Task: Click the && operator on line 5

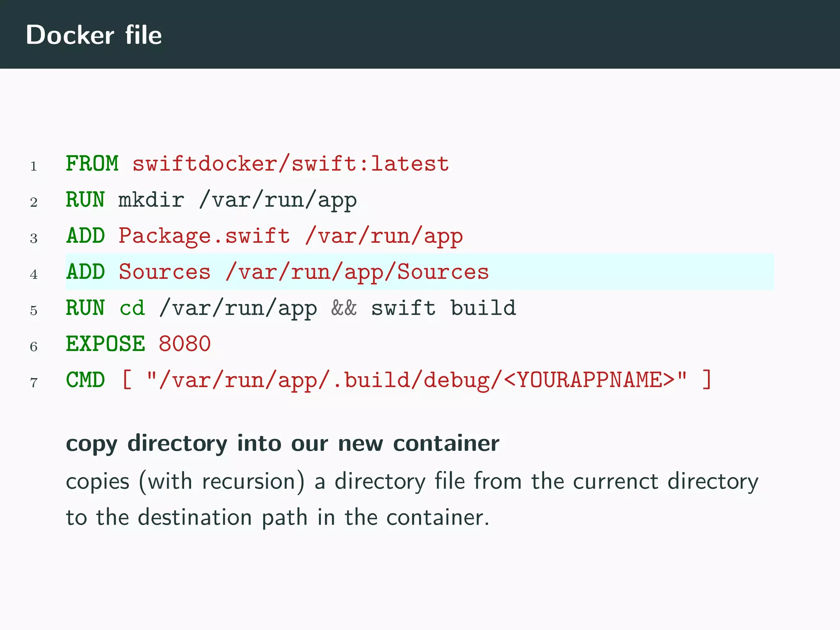Action: pyautogui.click(x=344, y=308)
